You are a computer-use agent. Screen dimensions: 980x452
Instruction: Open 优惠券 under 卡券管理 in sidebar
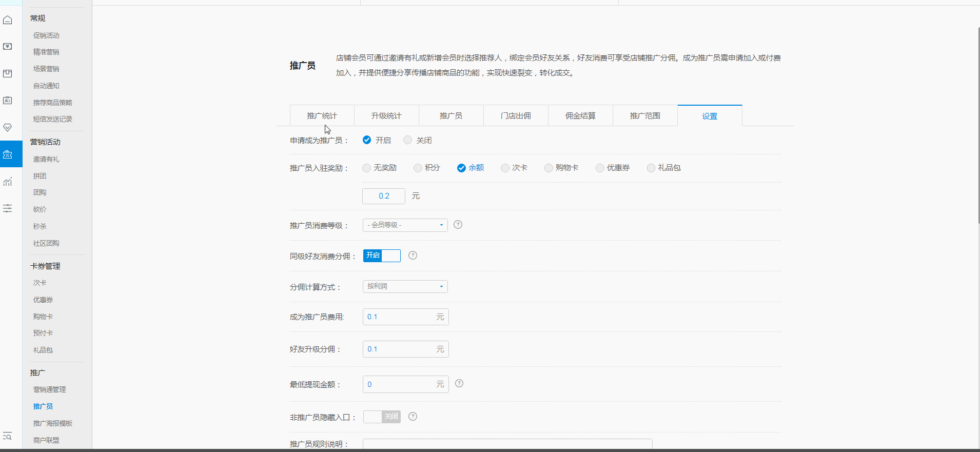43,300
